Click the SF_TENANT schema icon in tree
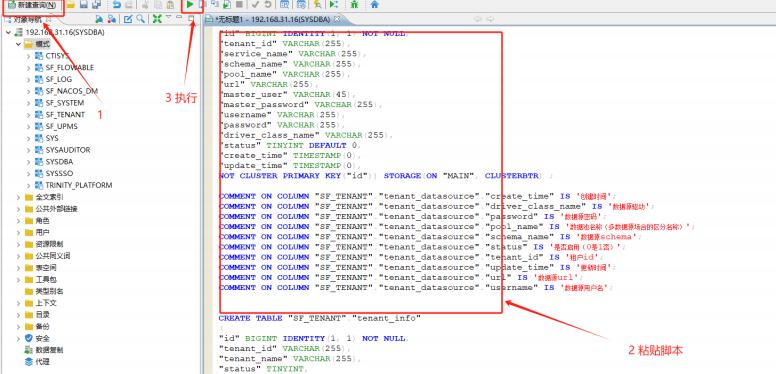Image resolution: width=776 pixels, height=374 pixels. tap(39, 114)
